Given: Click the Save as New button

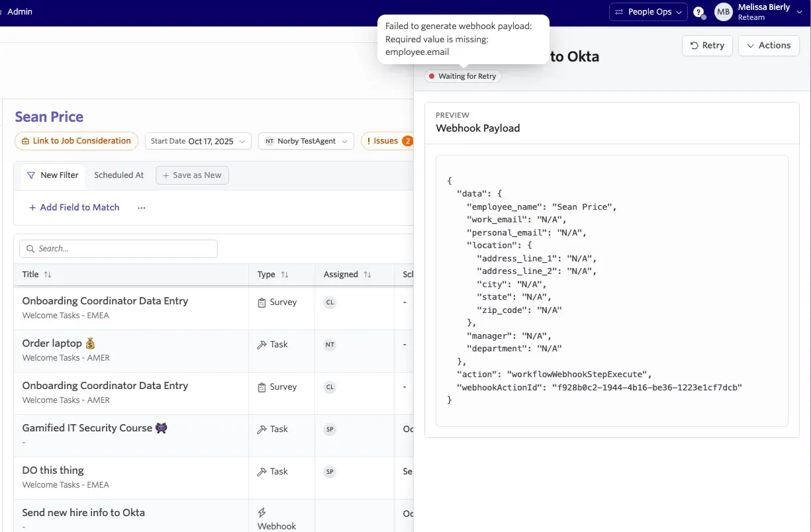Looking at the screenshot, I should (193, 175).
